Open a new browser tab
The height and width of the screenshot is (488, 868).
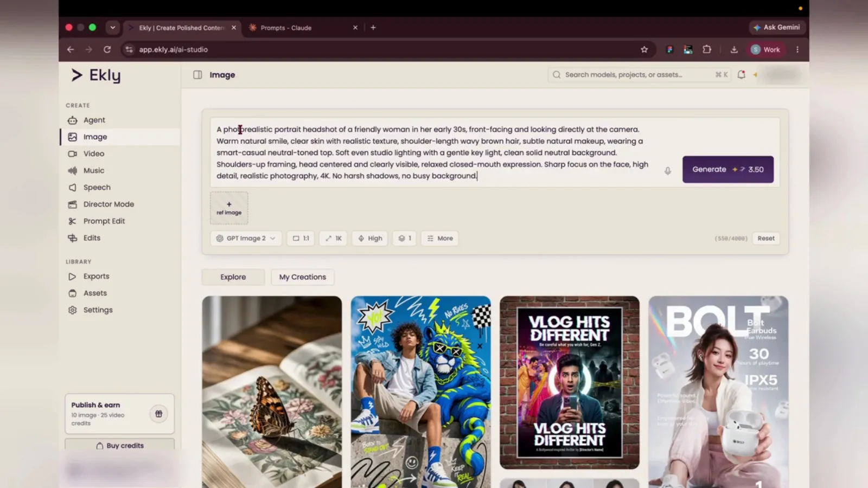coord(373,28)
